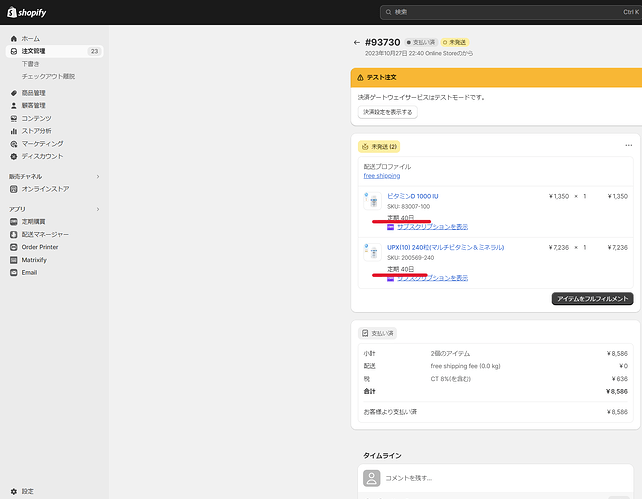Viewport: 642px width, 499px height.
Task: Go to 下書き under orders
Action: (x=31, y=63)
